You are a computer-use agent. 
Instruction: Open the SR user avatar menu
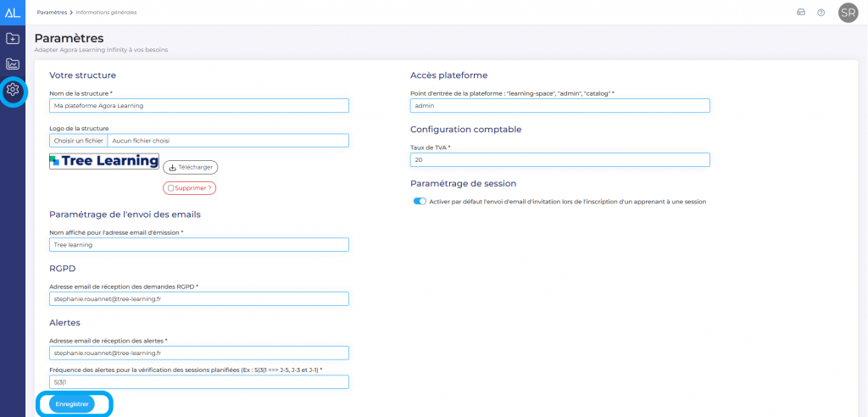coord(848,12)
